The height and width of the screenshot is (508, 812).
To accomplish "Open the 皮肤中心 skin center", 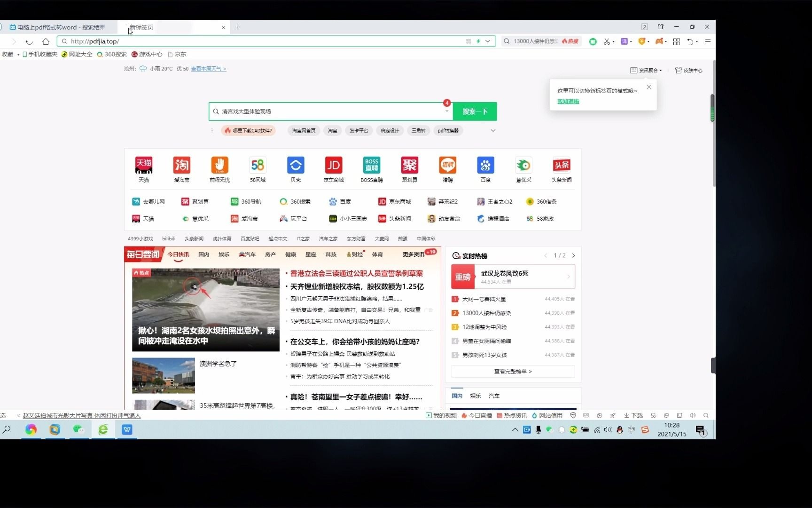I will (689, 70).
